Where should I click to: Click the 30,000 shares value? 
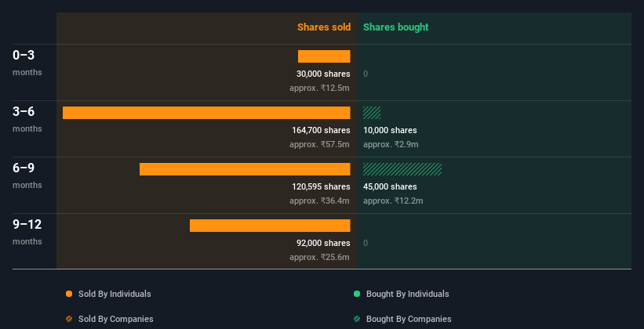323,74
